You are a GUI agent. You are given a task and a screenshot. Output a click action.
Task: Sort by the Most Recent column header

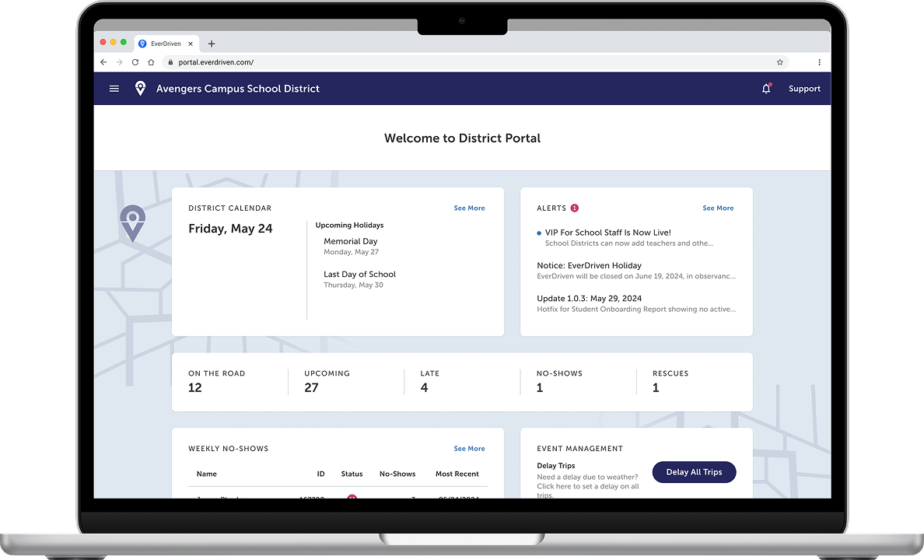[457, 474]
